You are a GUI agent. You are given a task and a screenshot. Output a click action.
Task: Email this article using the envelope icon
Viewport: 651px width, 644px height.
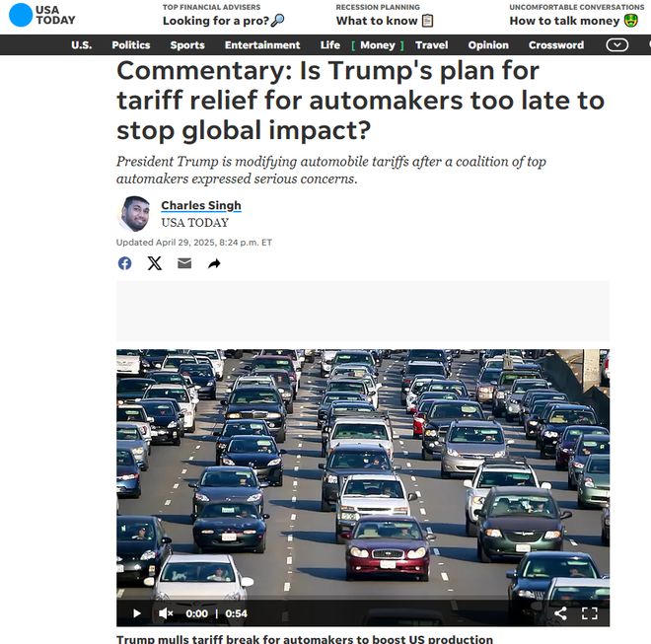[184, 263]
